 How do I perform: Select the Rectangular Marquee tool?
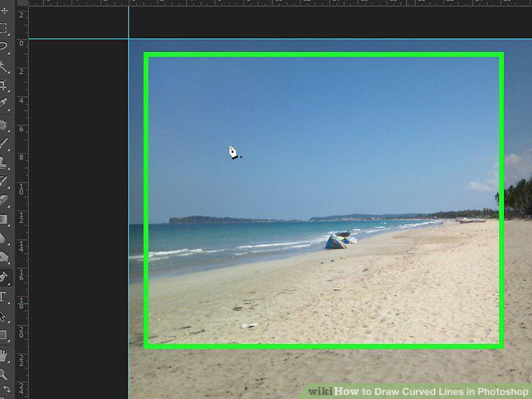[x=4, y=28]
